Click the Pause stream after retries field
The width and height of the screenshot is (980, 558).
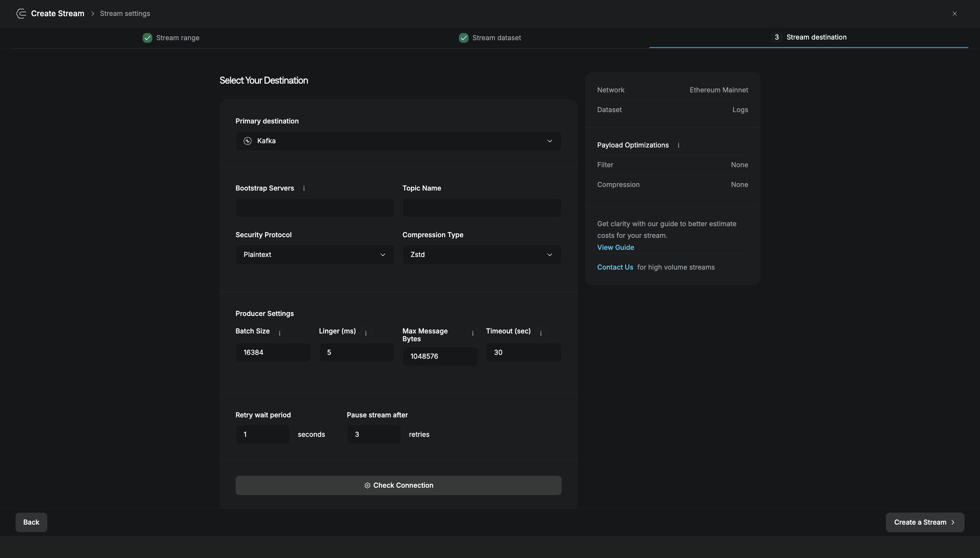pos(374,434)
